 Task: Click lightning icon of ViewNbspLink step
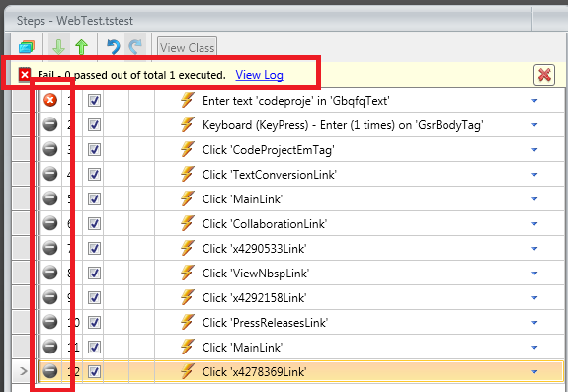point(188,273)
